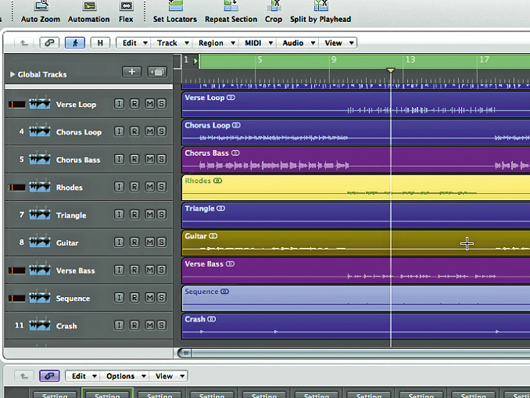Open the Region dropdown menu
Image resolution: width=530 pixels, height=398 pixels.
click(x=216, y=43)
